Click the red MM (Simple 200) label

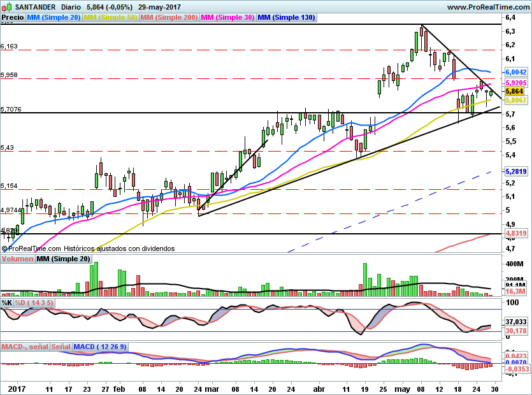169,18
